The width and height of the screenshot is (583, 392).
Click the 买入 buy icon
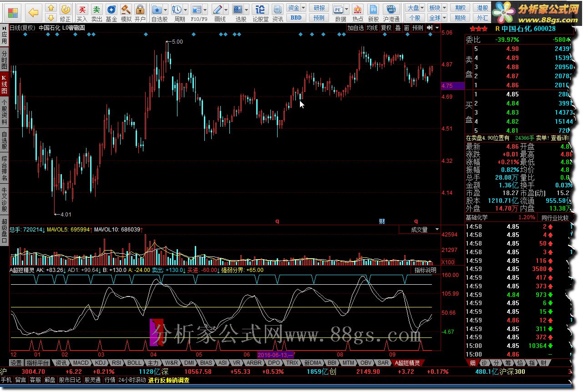pos(82,12)
